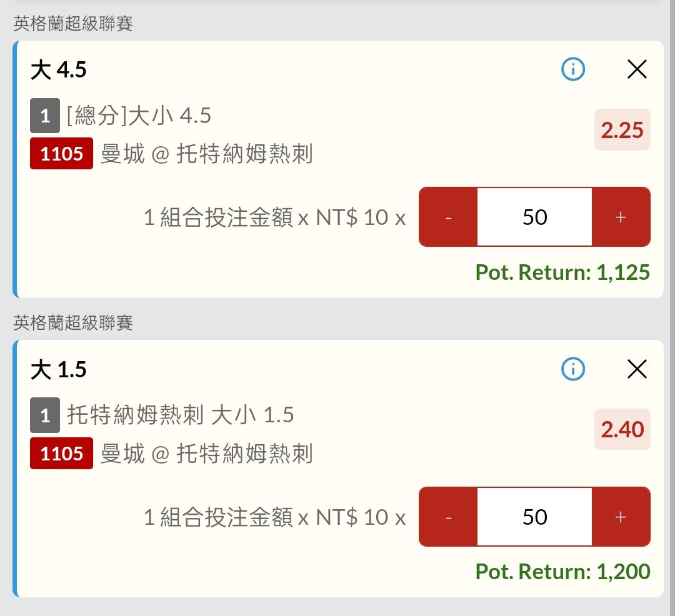The image size is (675, 616).
Task: Remove the 大 4.5 bet with X
Action: coord(637,69)
